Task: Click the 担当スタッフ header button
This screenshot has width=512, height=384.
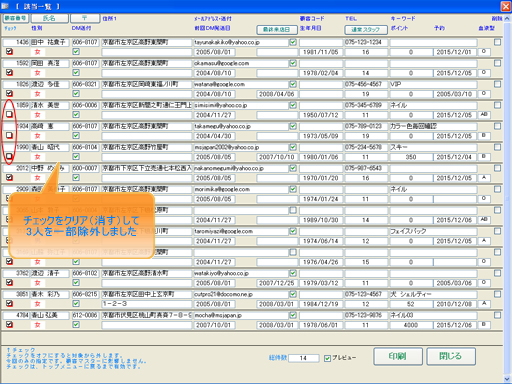Action: pyautogui.click(x=366, y=30)
